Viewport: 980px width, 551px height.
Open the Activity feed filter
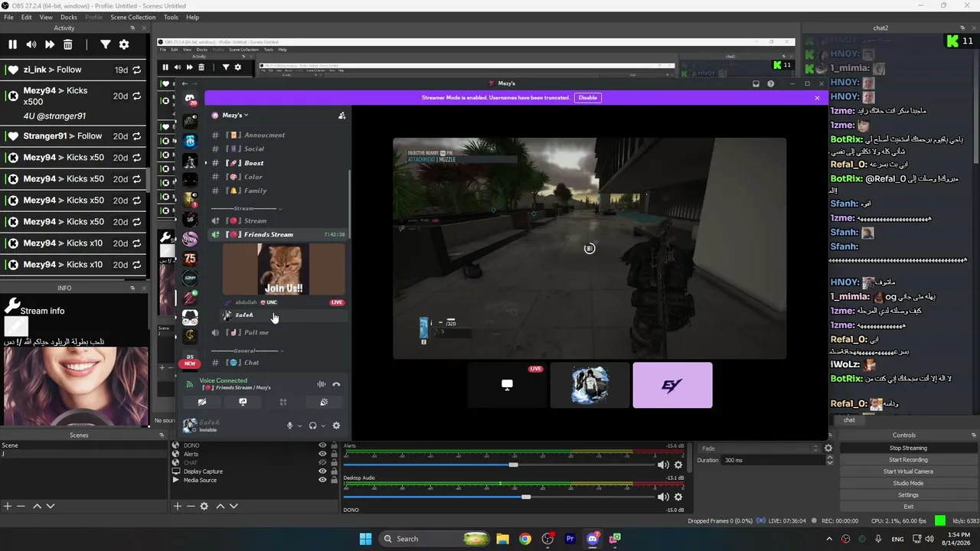click(106, 45)
